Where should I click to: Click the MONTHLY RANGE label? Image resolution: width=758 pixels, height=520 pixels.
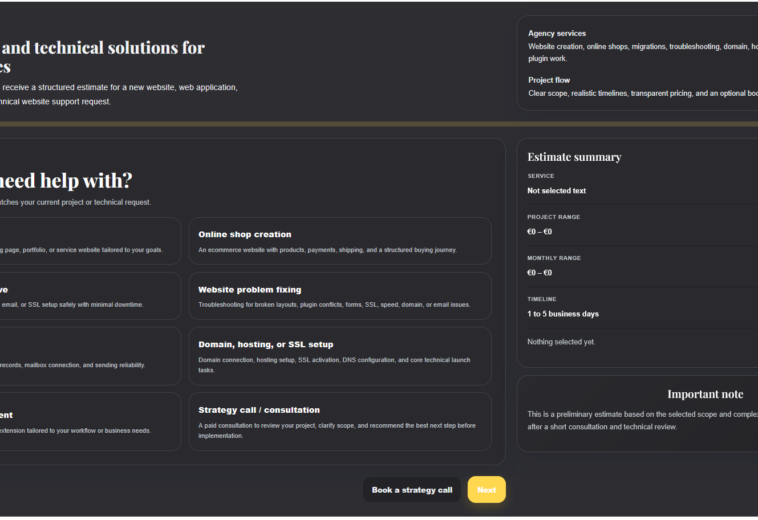tap(554, 258)
